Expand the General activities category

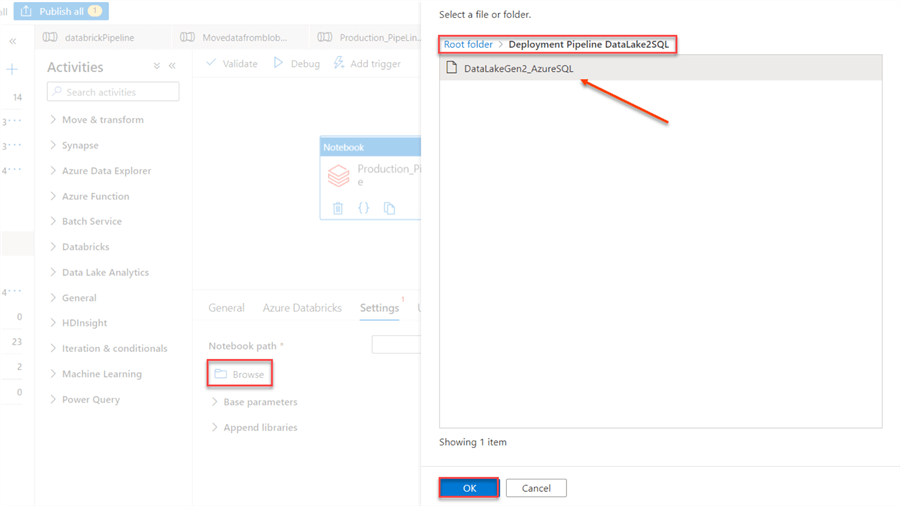tap(79, 298)
